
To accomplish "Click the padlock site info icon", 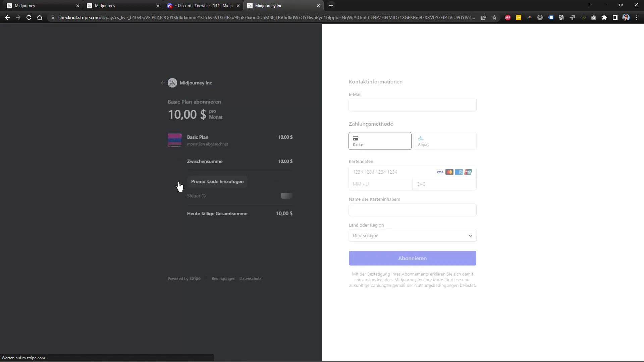I will coord(53,17).
